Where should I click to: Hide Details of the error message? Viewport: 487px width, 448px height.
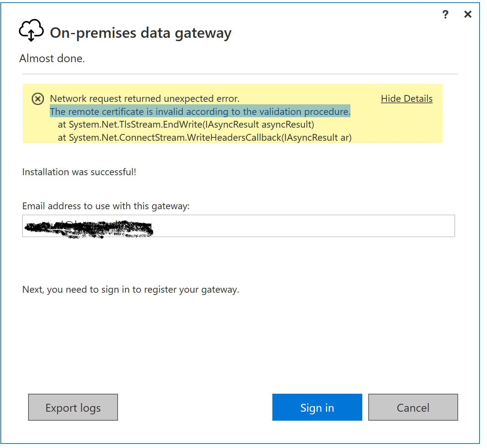tap(407, 98)
